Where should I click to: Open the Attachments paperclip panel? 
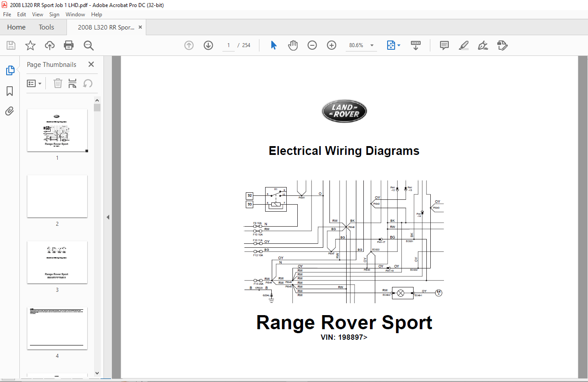pos(10,111)
